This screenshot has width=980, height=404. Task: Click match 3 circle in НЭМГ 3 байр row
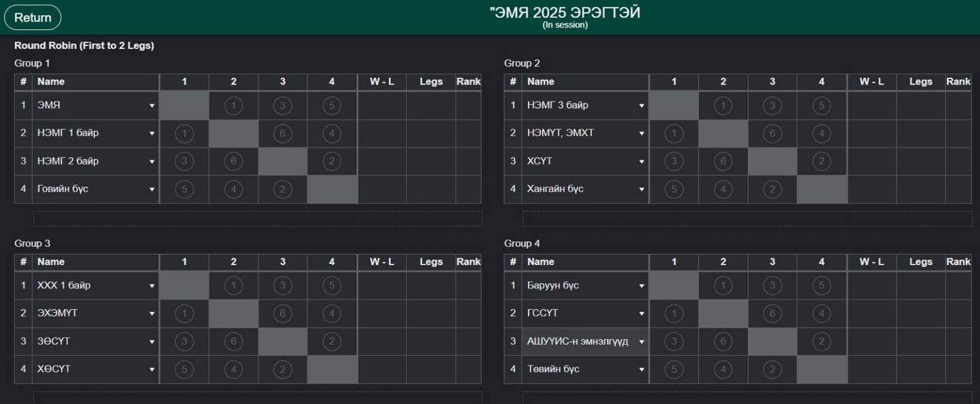(x=773, y=106)
